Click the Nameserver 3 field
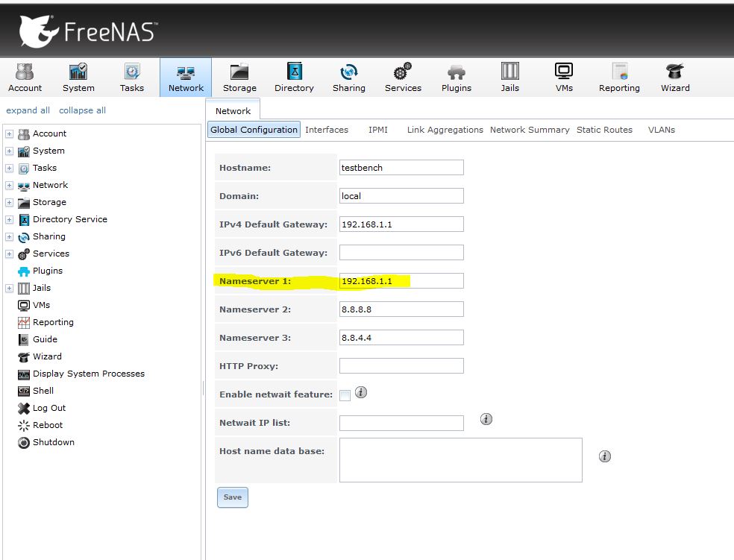 point(401,337)
